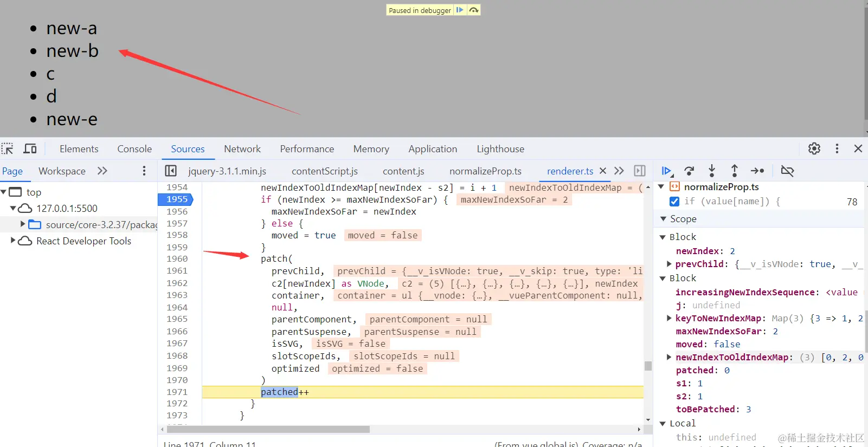
Task: Open DevTools settings gear
Action: pos(814,148)
